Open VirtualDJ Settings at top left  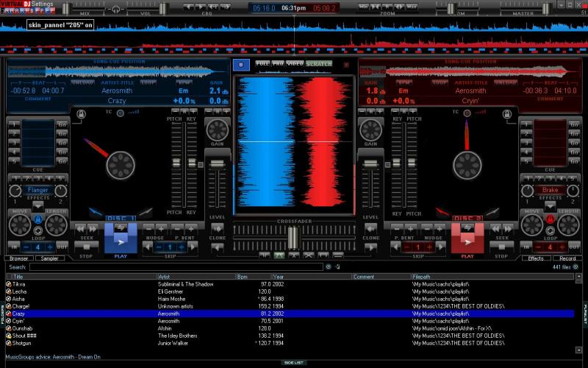point(42,4)
